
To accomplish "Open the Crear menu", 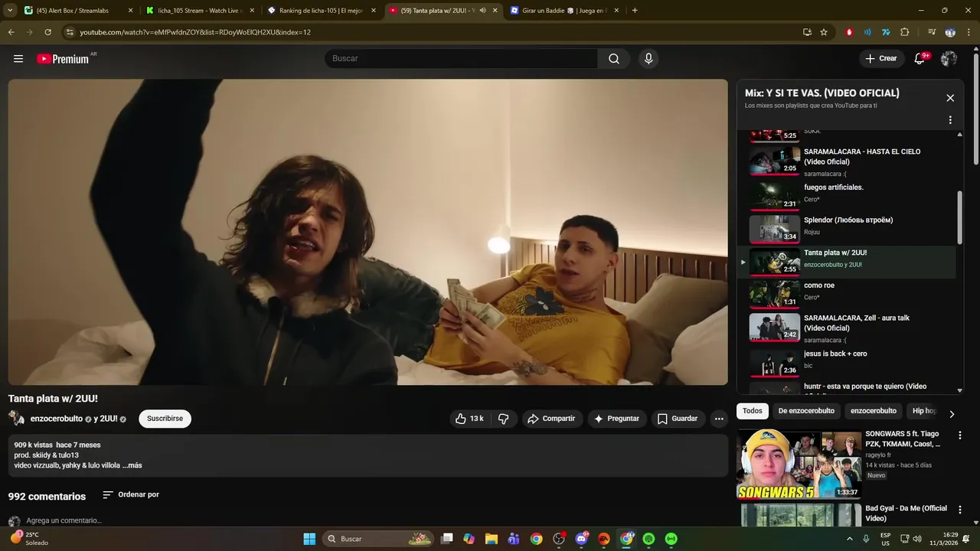I will [x=880, y=58].
